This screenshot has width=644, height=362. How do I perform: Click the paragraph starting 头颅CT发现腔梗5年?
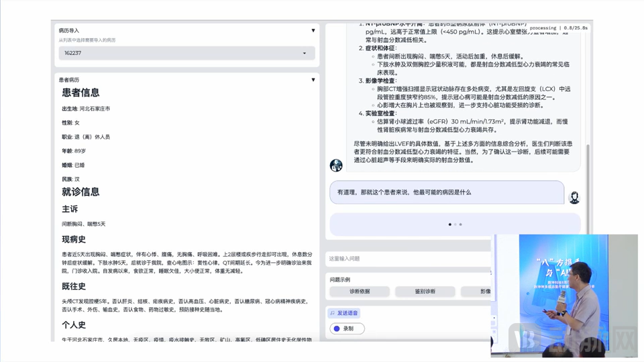tap(185, 306)
